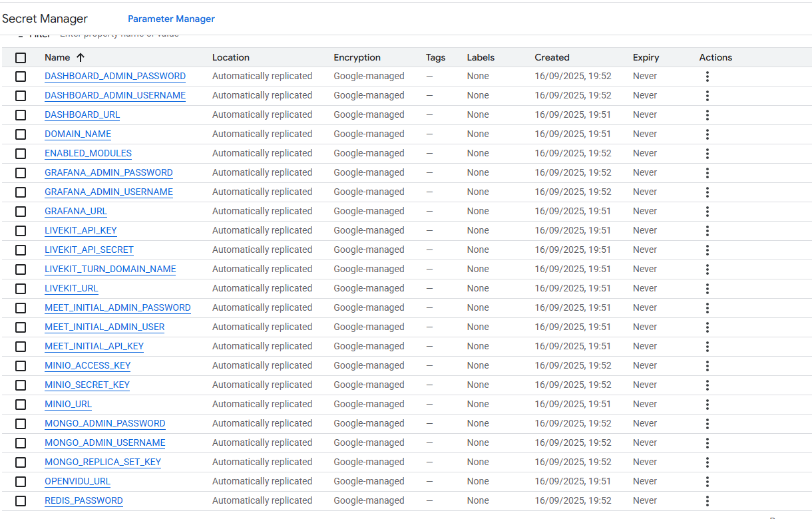Open more actions for DOMAIN_NAME secret
Viewport: 812px width, 519px height.
point(707,134)
